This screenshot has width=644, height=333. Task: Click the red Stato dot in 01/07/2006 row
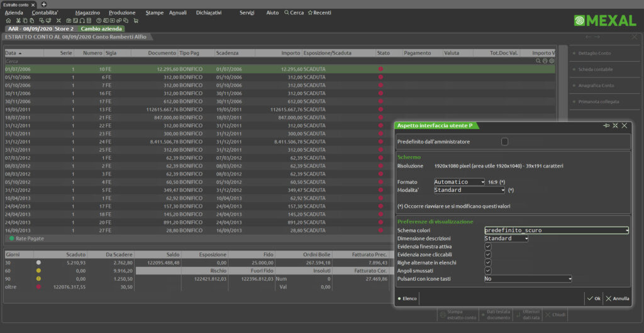380,69
